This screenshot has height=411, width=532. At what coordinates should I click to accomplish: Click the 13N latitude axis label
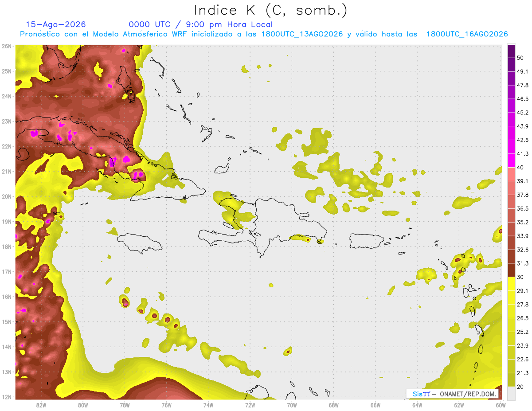pyautogui.click(x=6, y=372)
